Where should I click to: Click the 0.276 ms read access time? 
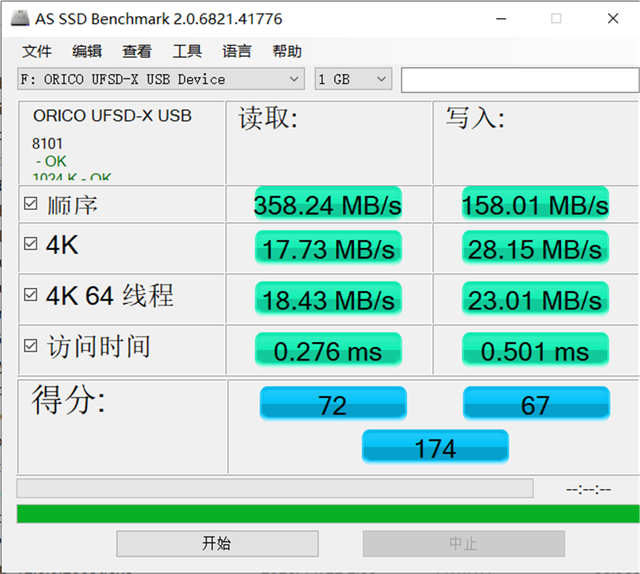tap(328, 350)
